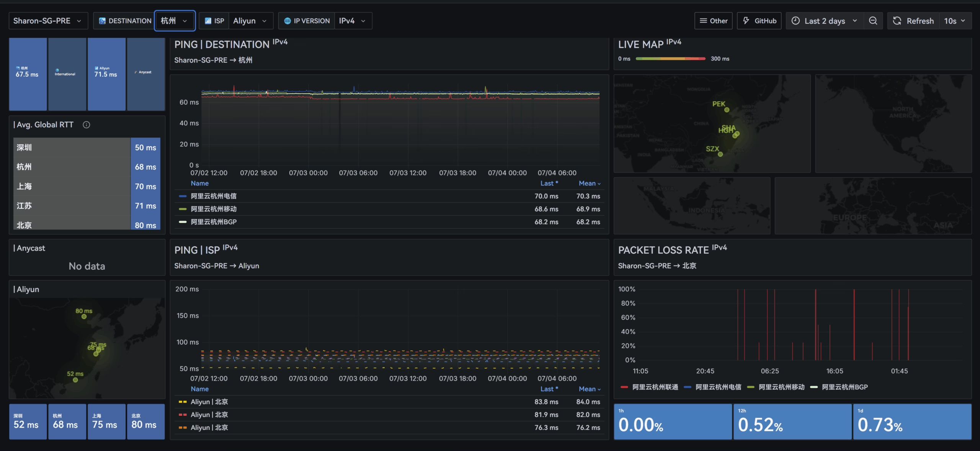Select the 北京 80 ms tile
The image size is (980, 451).
coord(146,421)
